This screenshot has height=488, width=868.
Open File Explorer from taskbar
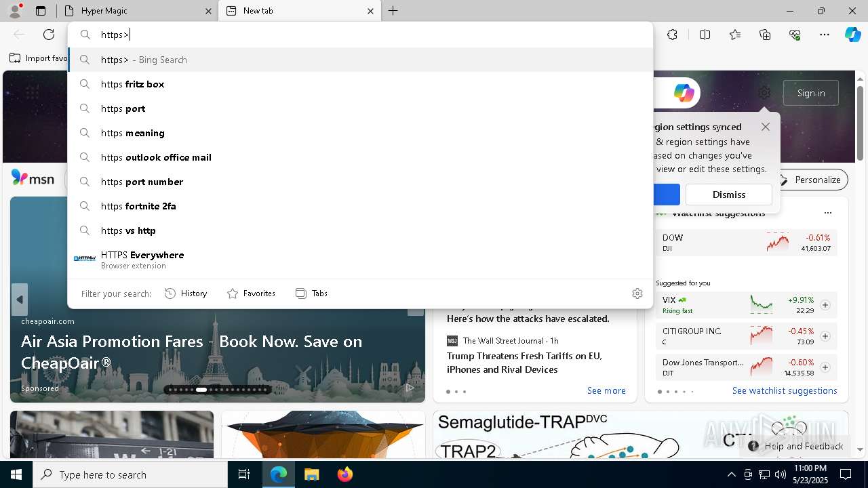tap(312, 474)
